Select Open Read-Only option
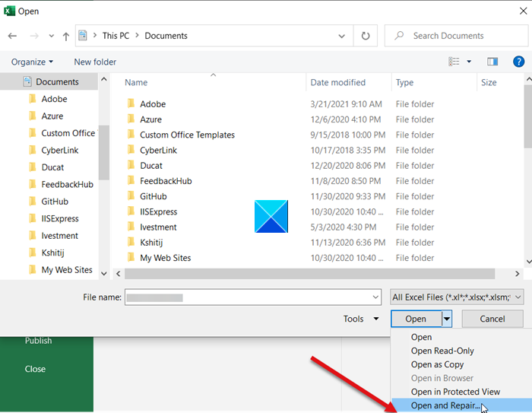Viewport: 532px width, 413px height. point(442,351)
